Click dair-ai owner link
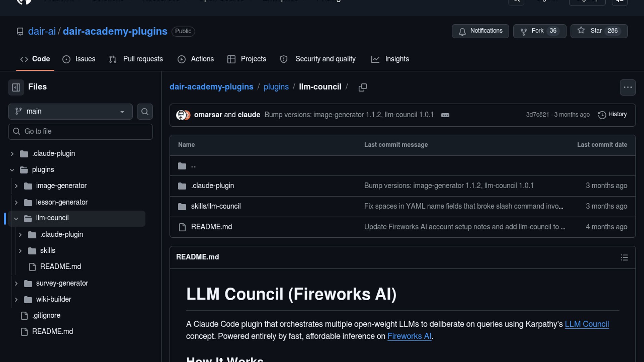The image size is (644, 362). [42, 31]
